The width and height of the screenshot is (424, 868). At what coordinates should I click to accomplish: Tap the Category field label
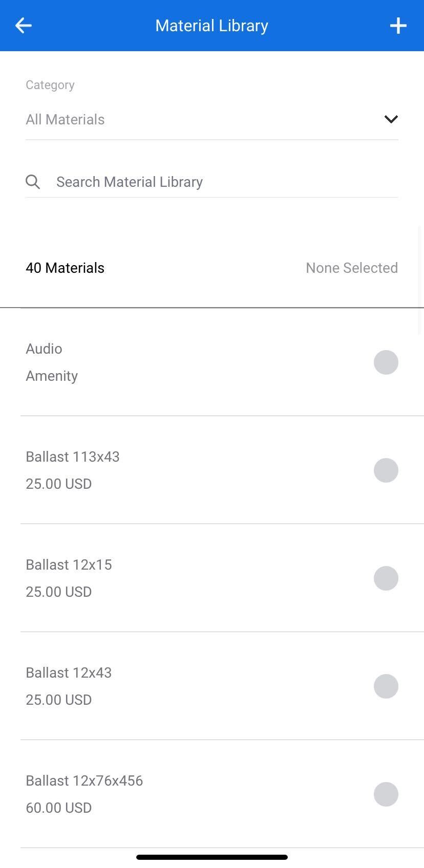[50, 85]
